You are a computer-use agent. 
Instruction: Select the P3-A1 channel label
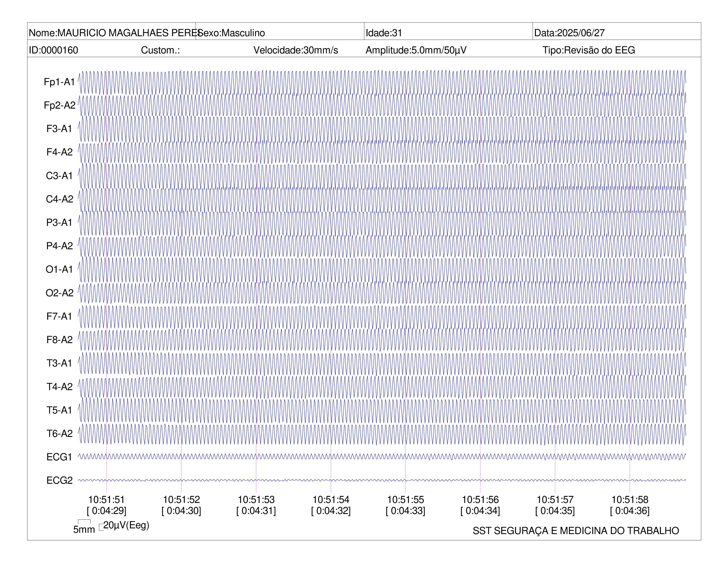click(59, 223)
